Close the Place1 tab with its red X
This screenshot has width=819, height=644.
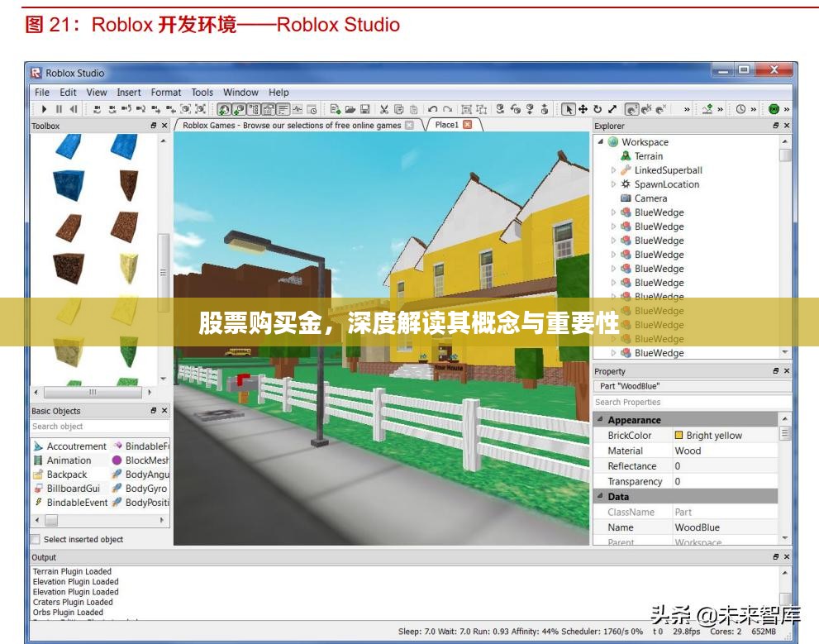click(x=468, y=124)
